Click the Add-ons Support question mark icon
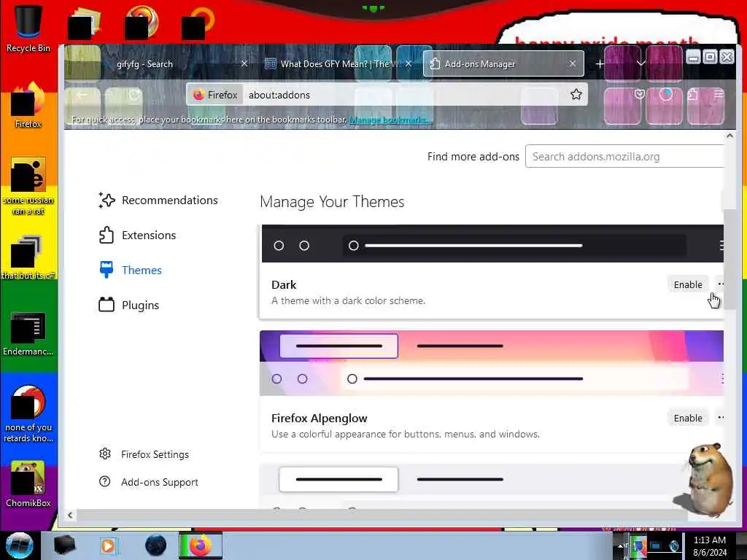Screen dimensions: 747x560 click(x=105, y=481)
